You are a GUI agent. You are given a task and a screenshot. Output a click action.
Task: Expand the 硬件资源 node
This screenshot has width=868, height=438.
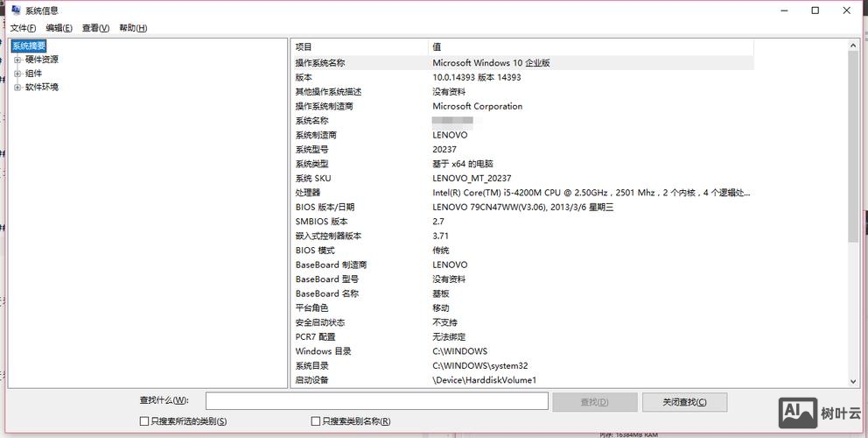pyautogui.click(x=17, y=60)
